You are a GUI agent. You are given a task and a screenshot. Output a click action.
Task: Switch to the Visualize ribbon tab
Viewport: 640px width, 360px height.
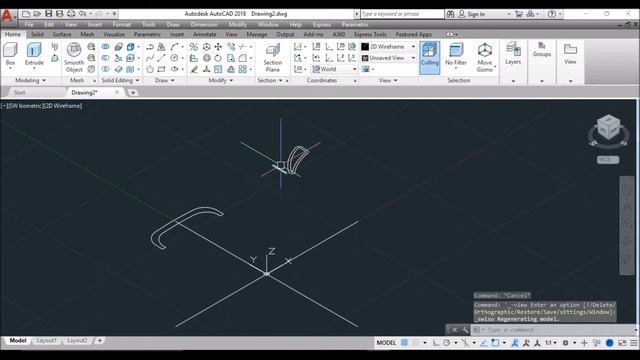point(114,35)
